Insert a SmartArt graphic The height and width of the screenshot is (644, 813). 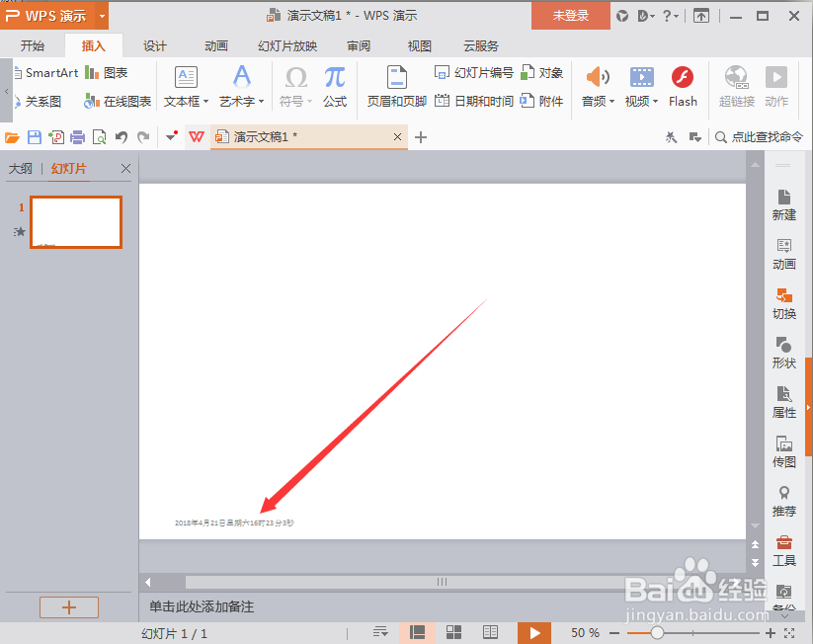point(46,73)
